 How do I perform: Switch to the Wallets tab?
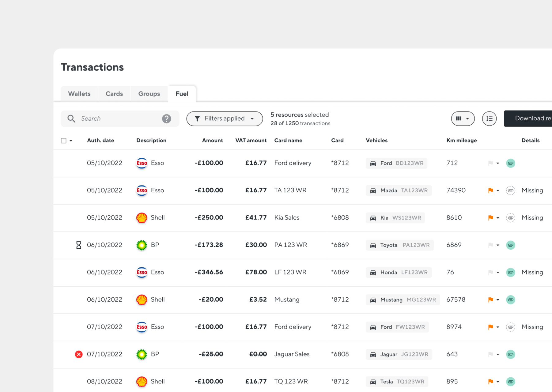click(x=79, y=94)
